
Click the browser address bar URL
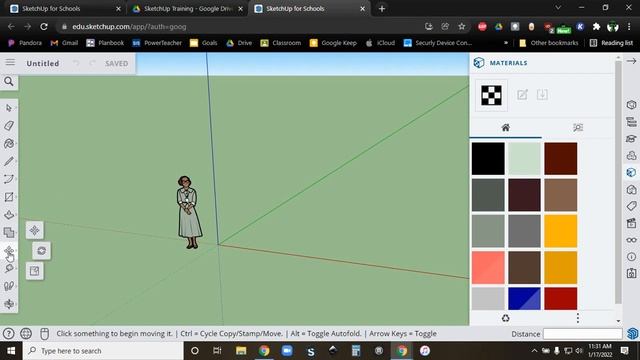coord(129,27)
